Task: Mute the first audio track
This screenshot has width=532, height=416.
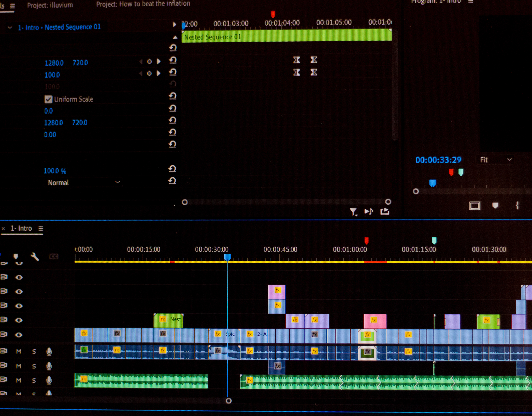Action: [x=19, y=351]
